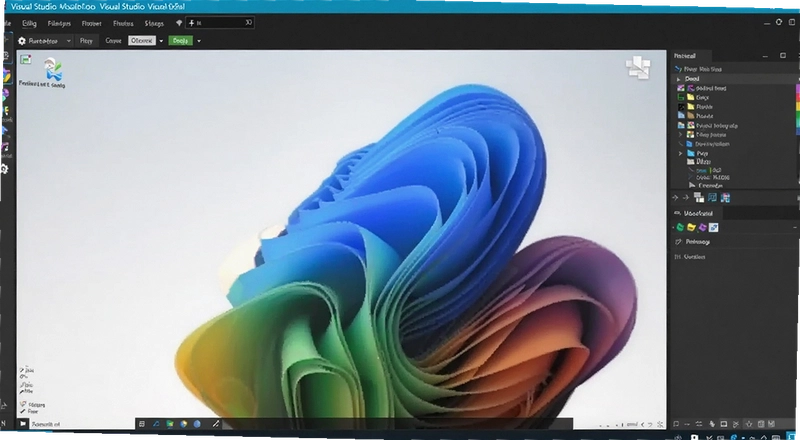Click the blue circle icon in the bottom taskbar
The height and width of the screenshot is (440, 800).
(x=197, y=424)
